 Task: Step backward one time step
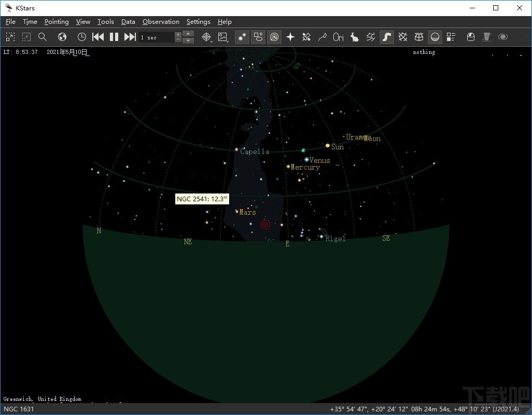pos(98,37)
